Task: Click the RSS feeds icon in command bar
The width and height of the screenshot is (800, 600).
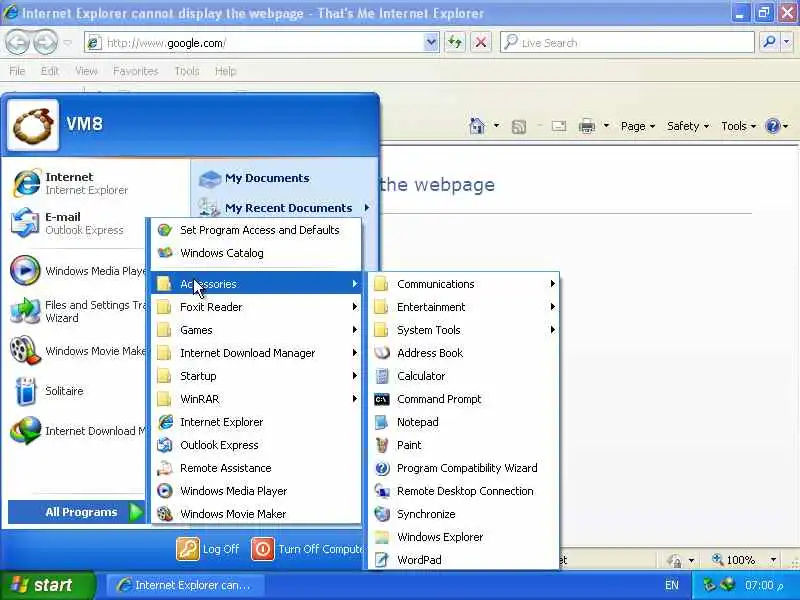Action: [519, 126]
